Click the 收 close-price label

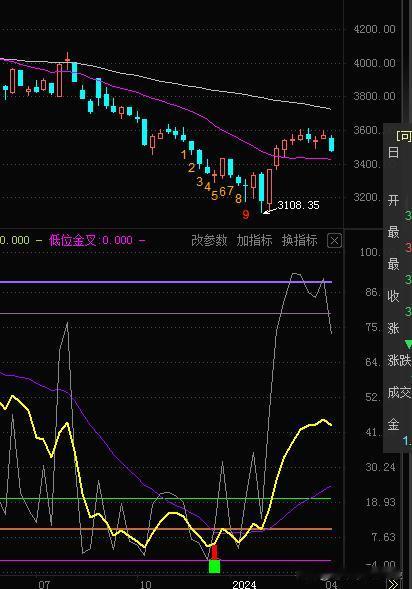(x=393, y=296)
